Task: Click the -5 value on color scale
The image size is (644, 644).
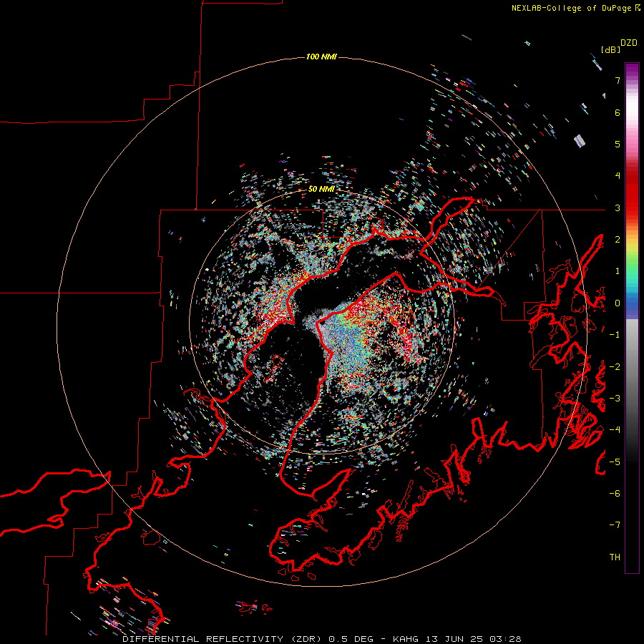Action: tap(615, 462)
